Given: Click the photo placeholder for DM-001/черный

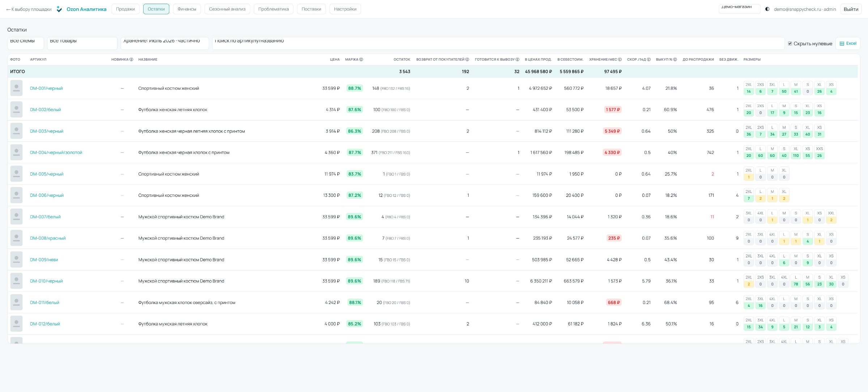Looking at the screenshot, I should tap(16, 88).
